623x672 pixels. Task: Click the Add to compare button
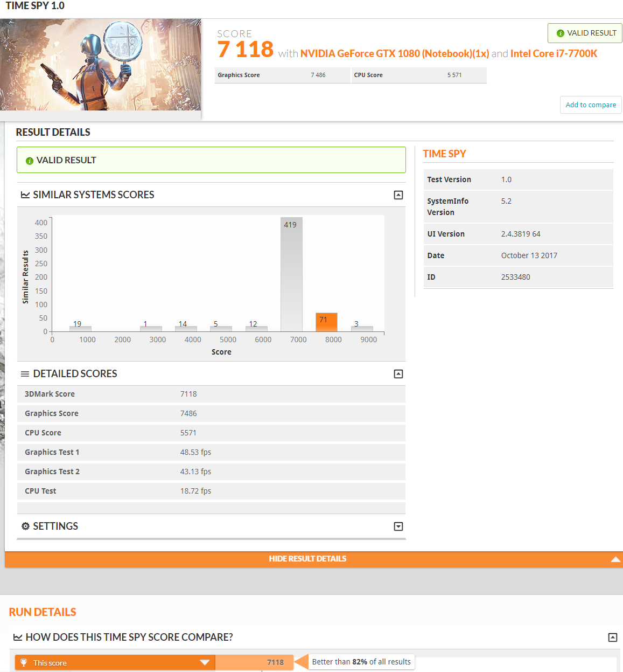click(591, 105)
